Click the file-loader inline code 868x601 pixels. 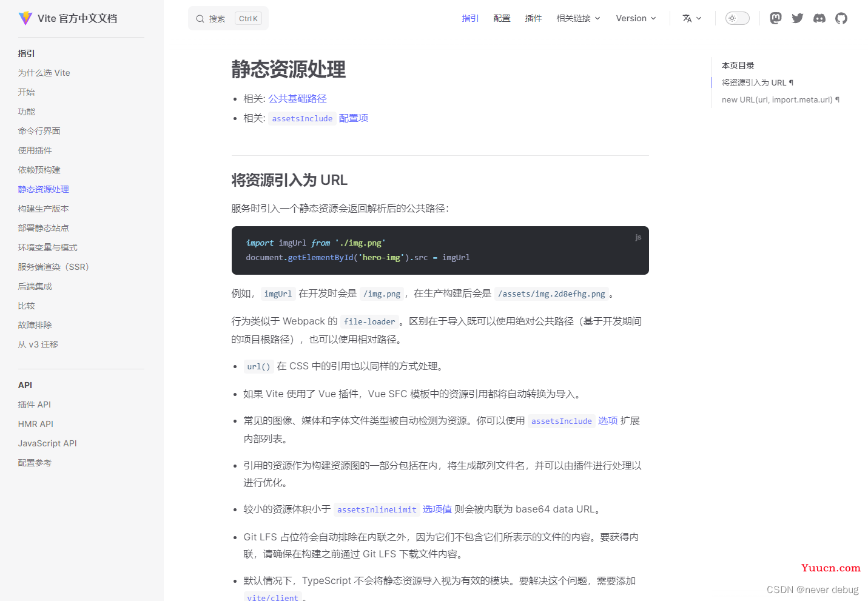369,321
